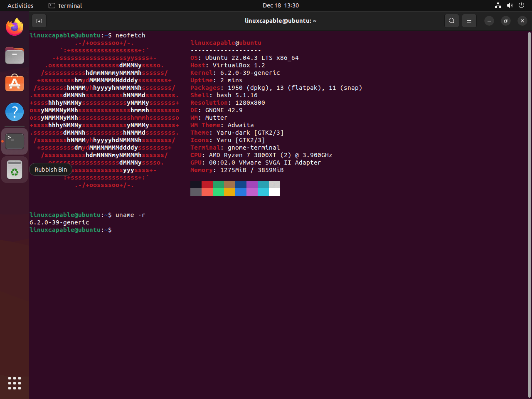
Task: Open the terminal hamburger menu
Action: pyautogui.click(x=469, y=21)
